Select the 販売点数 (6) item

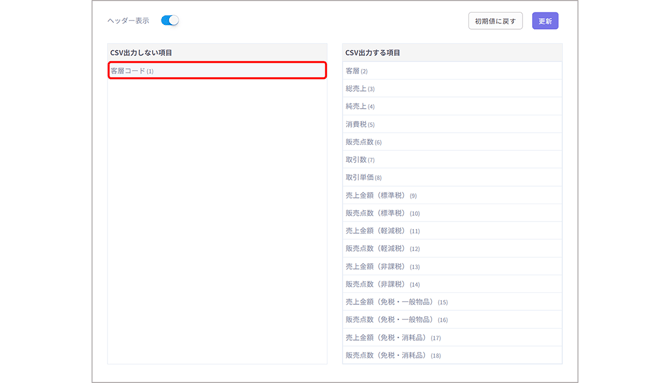[x=452, y=142]
